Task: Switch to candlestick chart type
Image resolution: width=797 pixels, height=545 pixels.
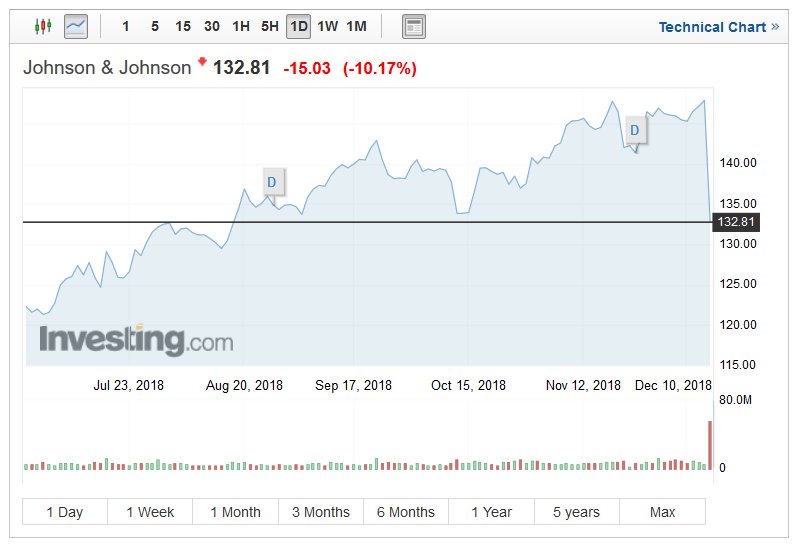Action: click(x=43, y=26)
